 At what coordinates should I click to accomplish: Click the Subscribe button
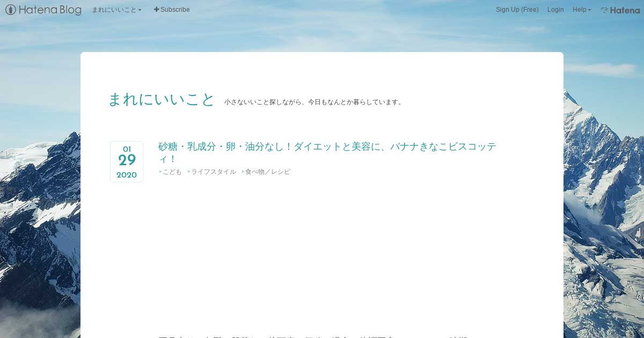(172, 10)
